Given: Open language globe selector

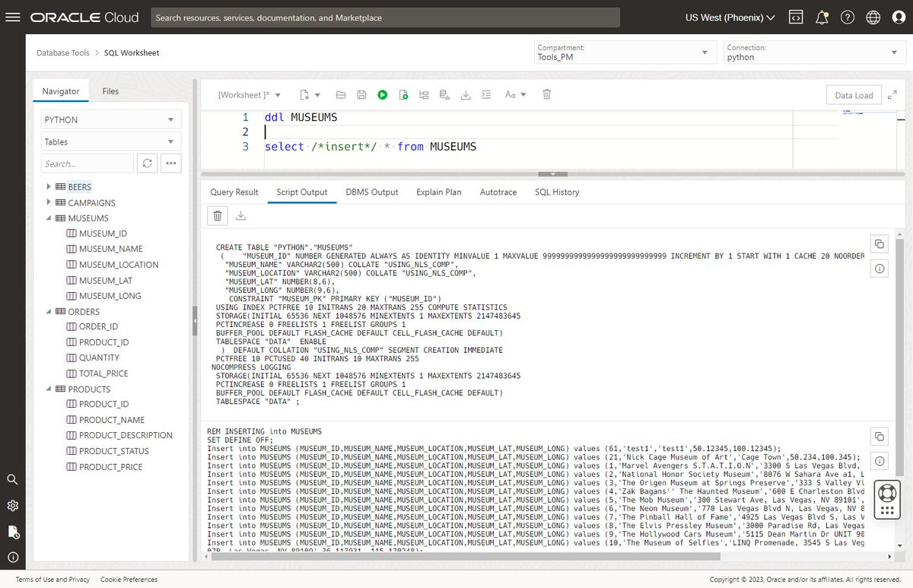Looking at the screenshot, I should (873, 17).
